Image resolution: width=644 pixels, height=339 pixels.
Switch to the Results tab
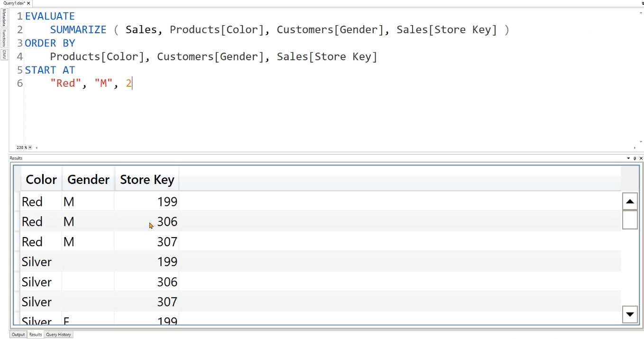click(36, 334)
